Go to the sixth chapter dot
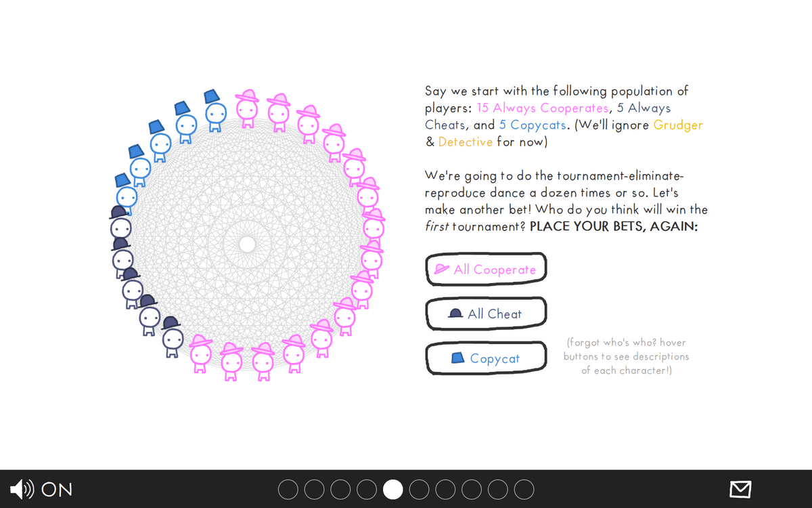Screen dimensions: 812x508 coord(420,489)
